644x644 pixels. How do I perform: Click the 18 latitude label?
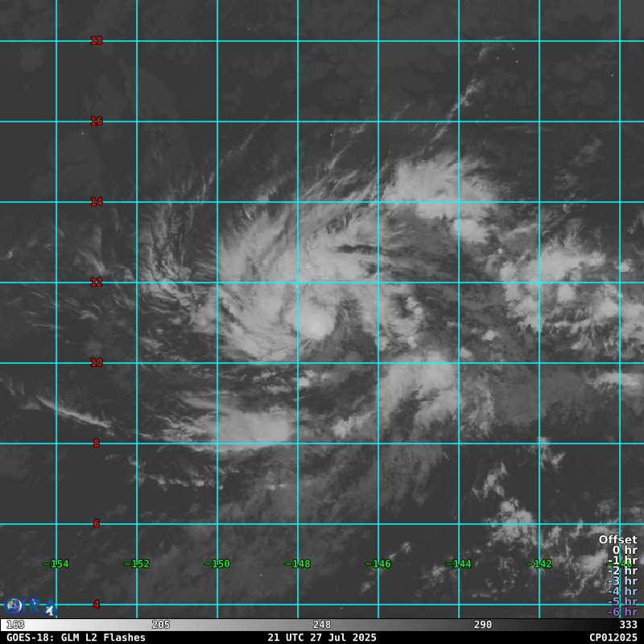pyautogui.click(x=97, y=41)
